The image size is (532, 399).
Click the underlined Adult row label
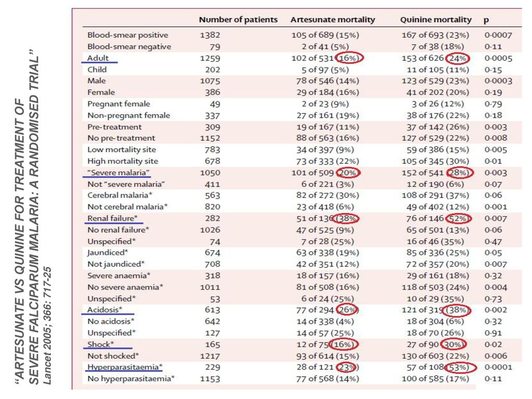pyautogui.click(x=98, y=58)
